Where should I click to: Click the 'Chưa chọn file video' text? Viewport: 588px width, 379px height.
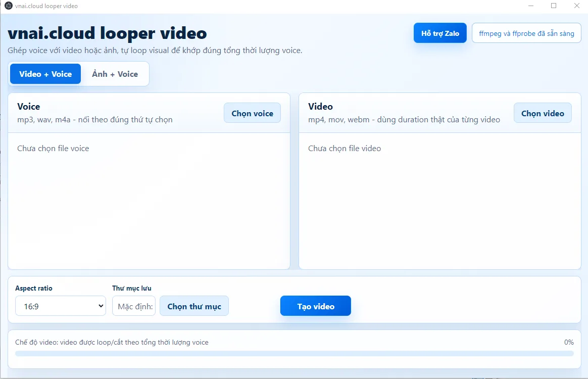point(344,148)
